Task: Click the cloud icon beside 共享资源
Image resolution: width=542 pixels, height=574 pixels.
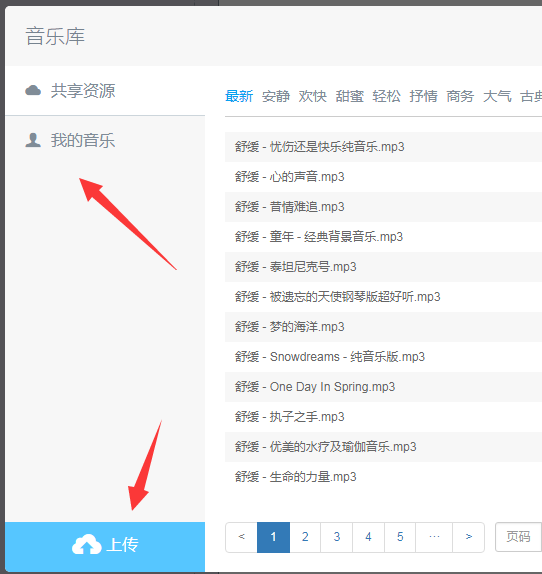Action: pos(33,90)
